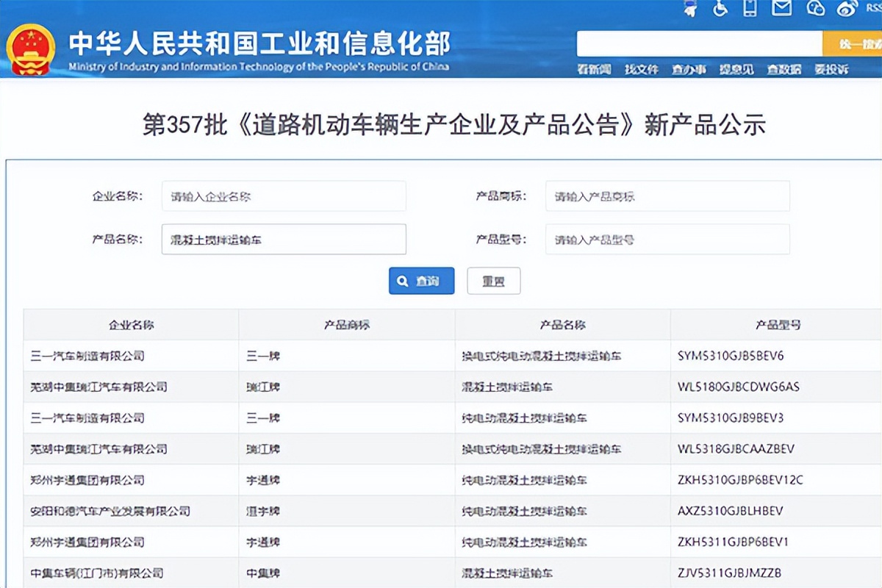This screenshot has height=588, width=882.
Task: Click the 重置 reset button
Action: 493,281
